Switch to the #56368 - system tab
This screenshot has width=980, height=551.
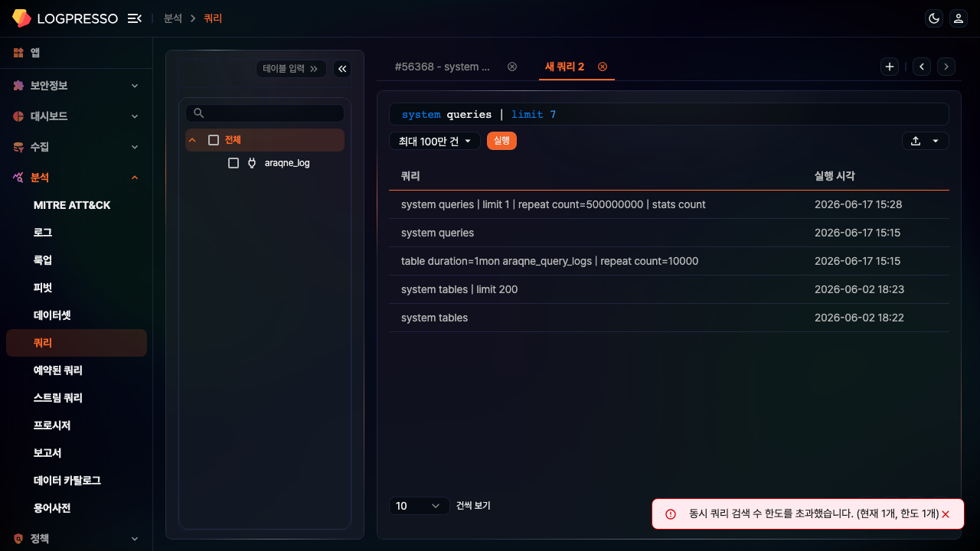point(443,67)
